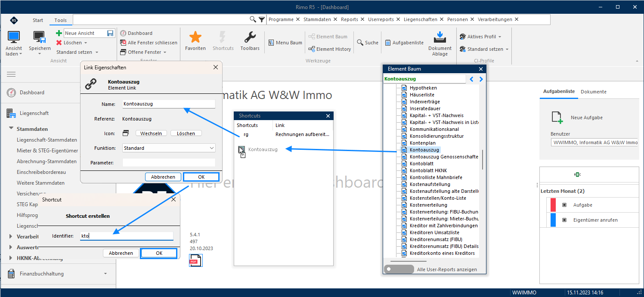
Task: Click the floppy disk icon beside Neue Ansicht field
Action: [x=111, y=33]
